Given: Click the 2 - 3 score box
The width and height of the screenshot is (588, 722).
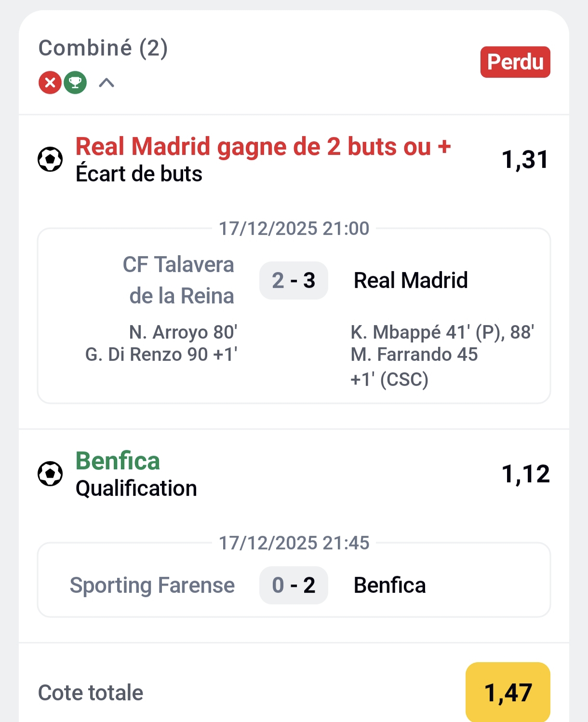Looking at the screenshot, I should [293, 280].
